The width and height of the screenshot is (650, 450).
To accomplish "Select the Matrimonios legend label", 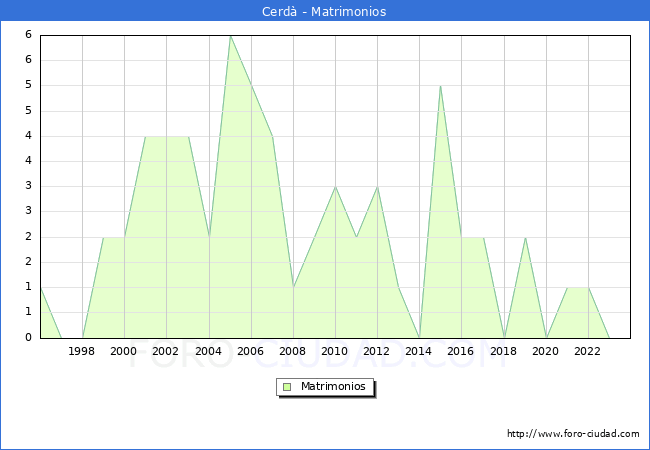I will (x=333, y=387).
